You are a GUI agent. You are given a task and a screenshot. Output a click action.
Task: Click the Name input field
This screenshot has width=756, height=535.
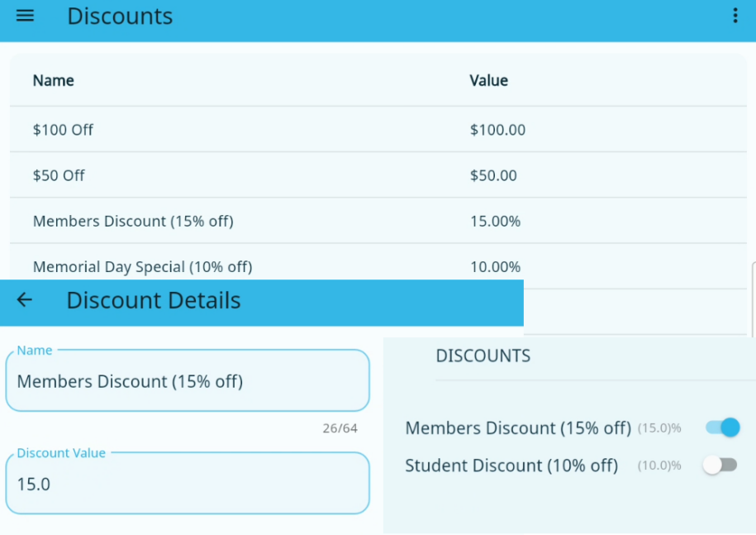187,381
